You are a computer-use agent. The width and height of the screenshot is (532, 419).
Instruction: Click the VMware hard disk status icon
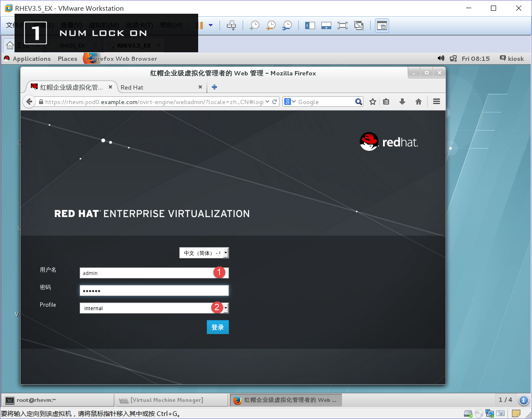[x=468, y=414]
